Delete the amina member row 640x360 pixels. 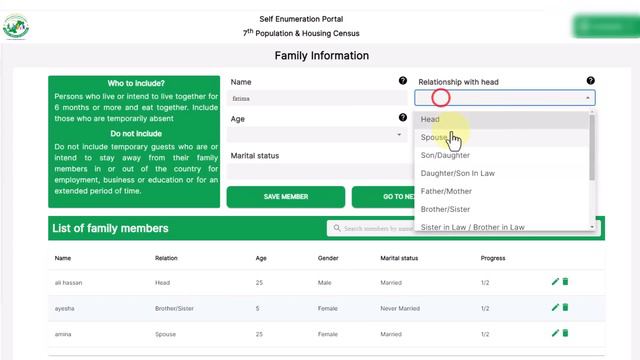pyautogui.click(x=565, y=333)
